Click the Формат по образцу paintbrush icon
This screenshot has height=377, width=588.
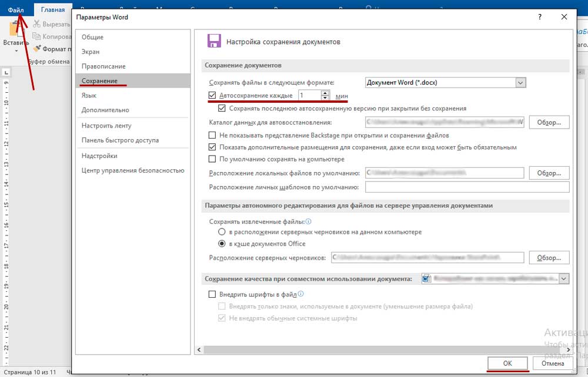pyautogui.click(x=38, y=49)
